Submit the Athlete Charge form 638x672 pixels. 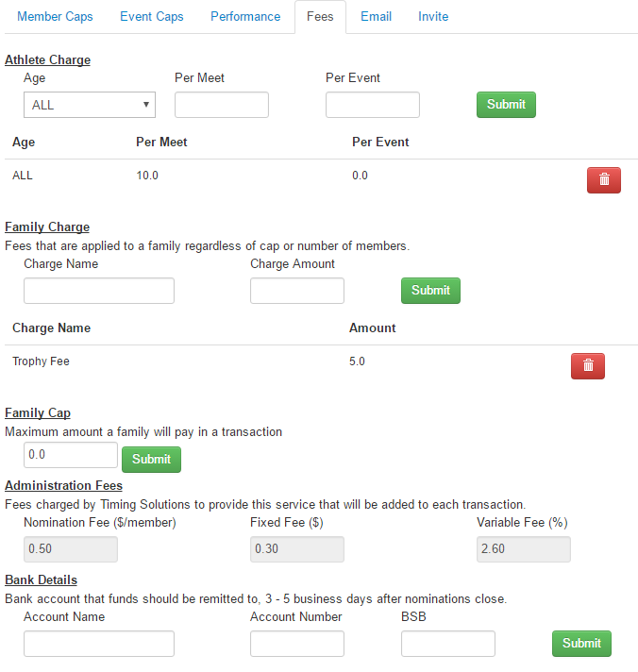(x=506, y=105)
